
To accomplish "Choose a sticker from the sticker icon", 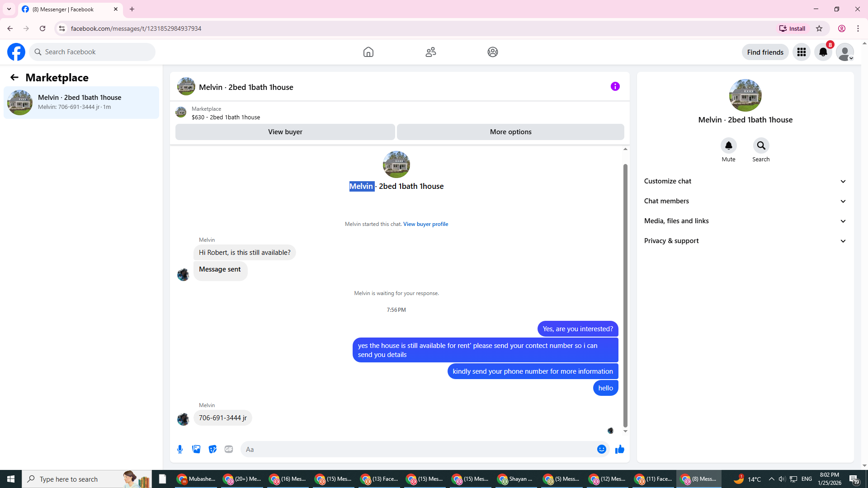I will click(x=212, y=449).
